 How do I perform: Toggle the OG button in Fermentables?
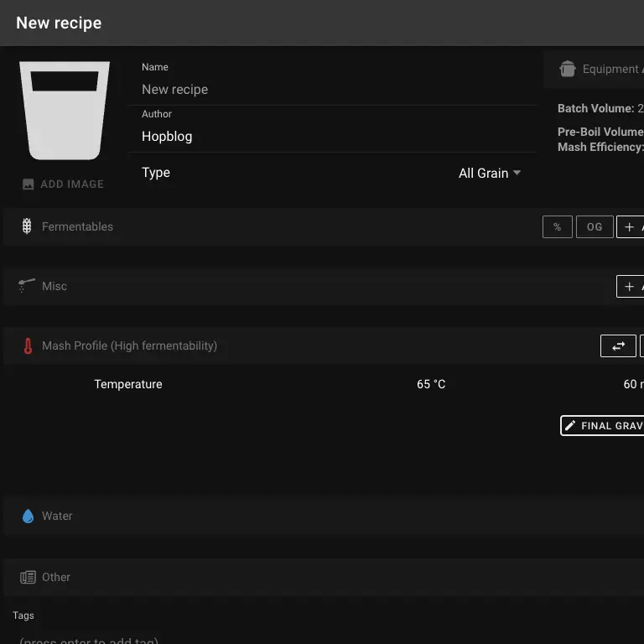(595, 227)
